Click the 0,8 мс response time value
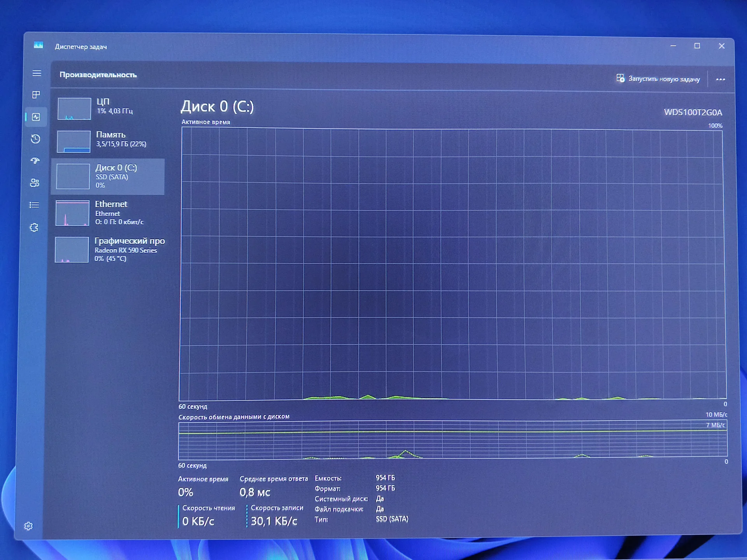 pos(255,492)
